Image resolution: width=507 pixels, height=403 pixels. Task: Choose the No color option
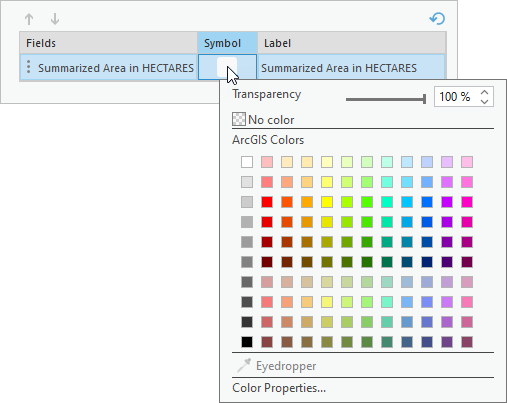[263, 120]
